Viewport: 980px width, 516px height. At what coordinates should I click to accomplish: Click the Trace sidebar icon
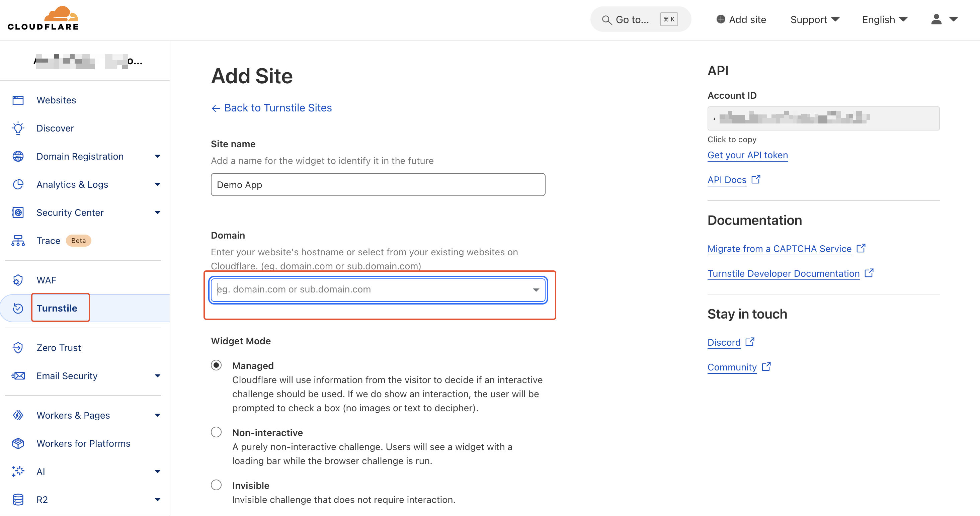point(18,241)
